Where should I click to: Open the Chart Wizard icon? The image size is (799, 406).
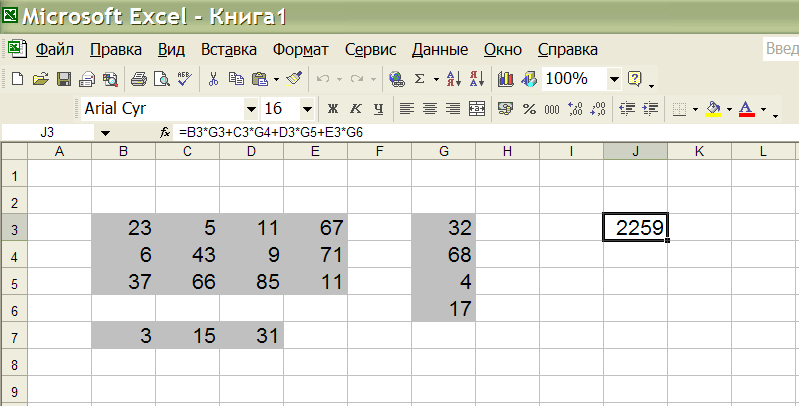tap(505, 79)
